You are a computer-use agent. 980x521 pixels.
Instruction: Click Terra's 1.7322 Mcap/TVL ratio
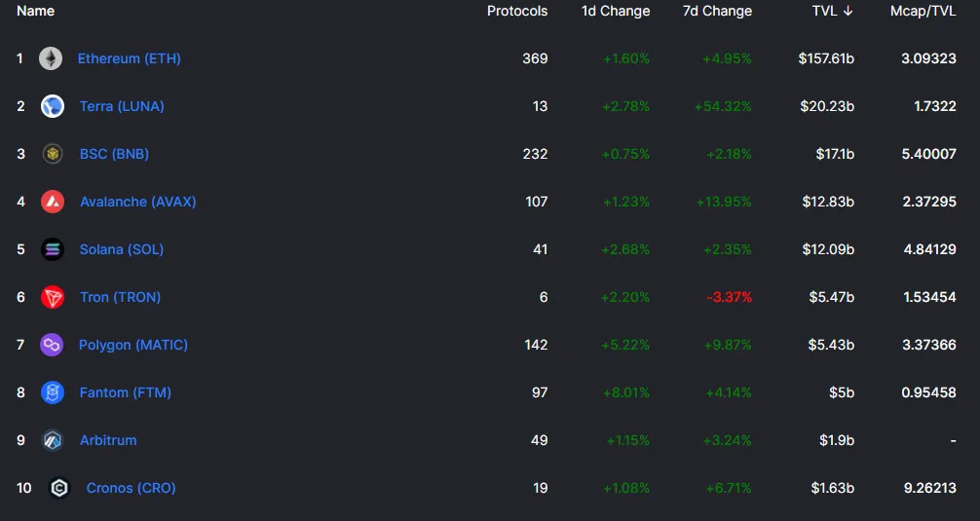pyautogui.click(x=935, y=106)
